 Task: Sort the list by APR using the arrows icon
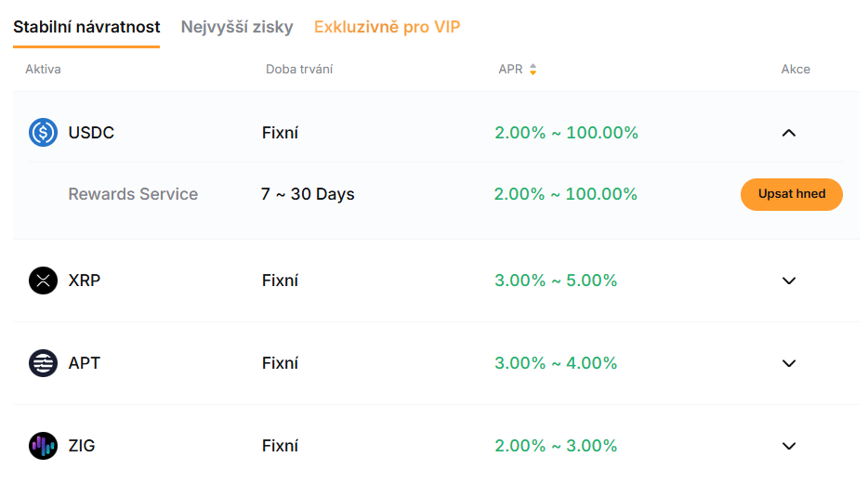533,70
